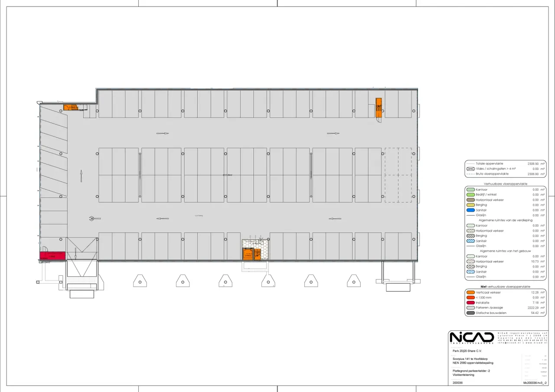Click the 'Totale oppervlakte' label
This screenshot has width=555, height=392.
pyautogui.click(x=490, y=163)
